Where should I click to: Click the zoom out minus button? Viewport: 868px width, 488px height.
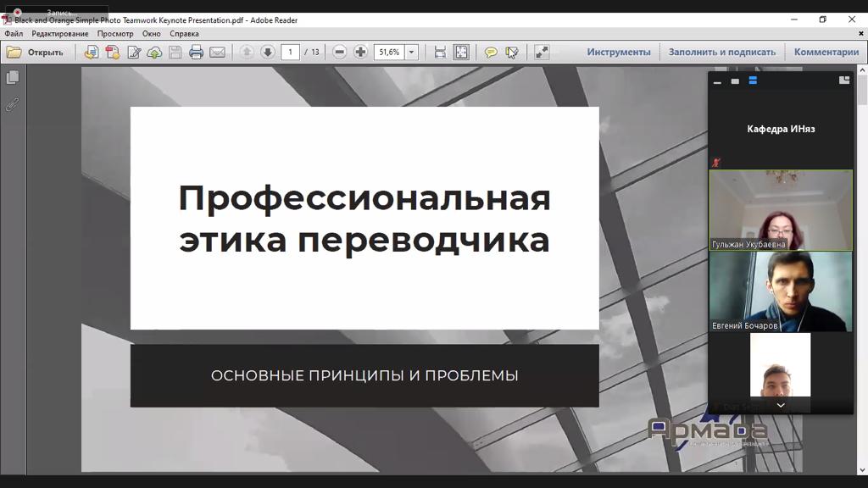[x=339, y=52]
